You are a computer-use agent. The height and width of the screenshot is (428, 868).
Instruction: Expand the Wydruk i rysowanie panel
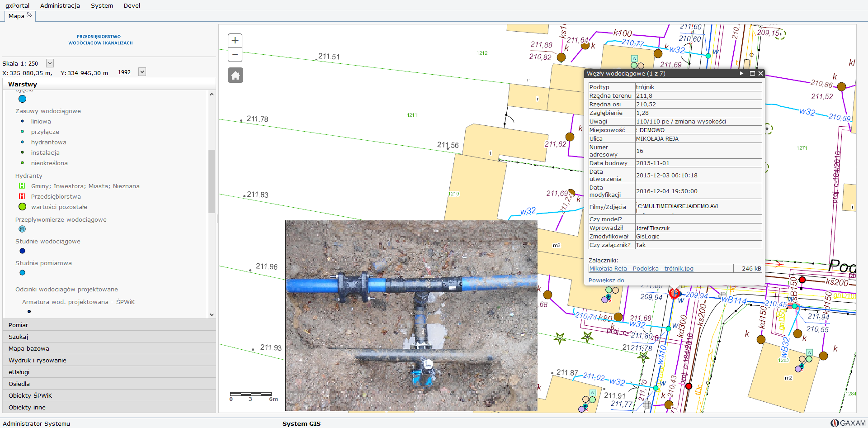click(x=109, y=360)
